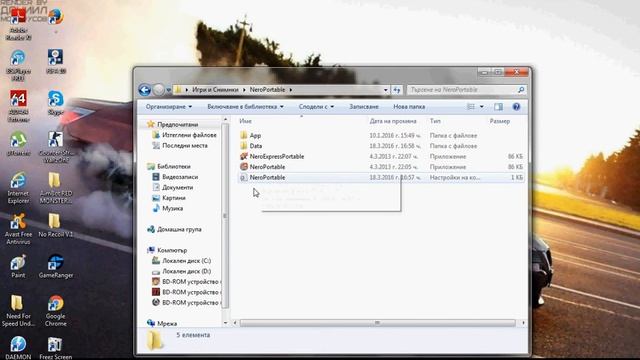Open the Организиране menu

coord(169,107)
